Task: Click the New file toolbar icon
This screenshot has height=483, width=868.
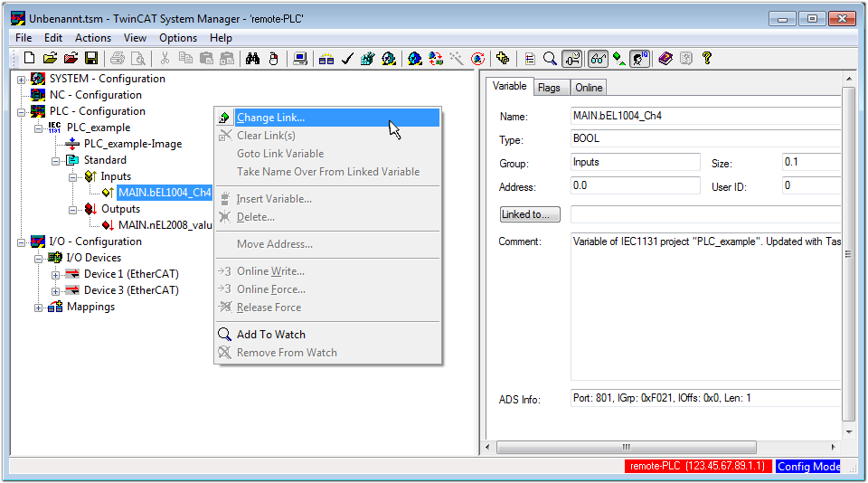Action: (29, 59)
